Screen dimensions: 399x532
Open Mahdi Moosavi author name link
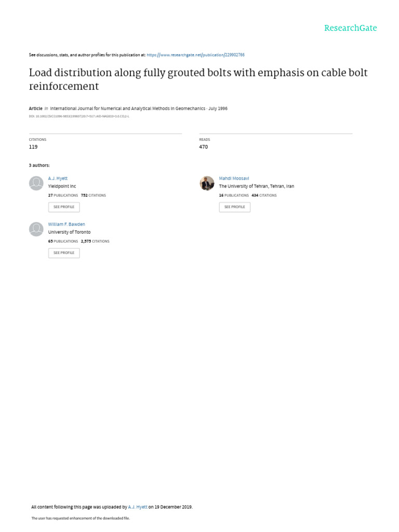point(234,178)
